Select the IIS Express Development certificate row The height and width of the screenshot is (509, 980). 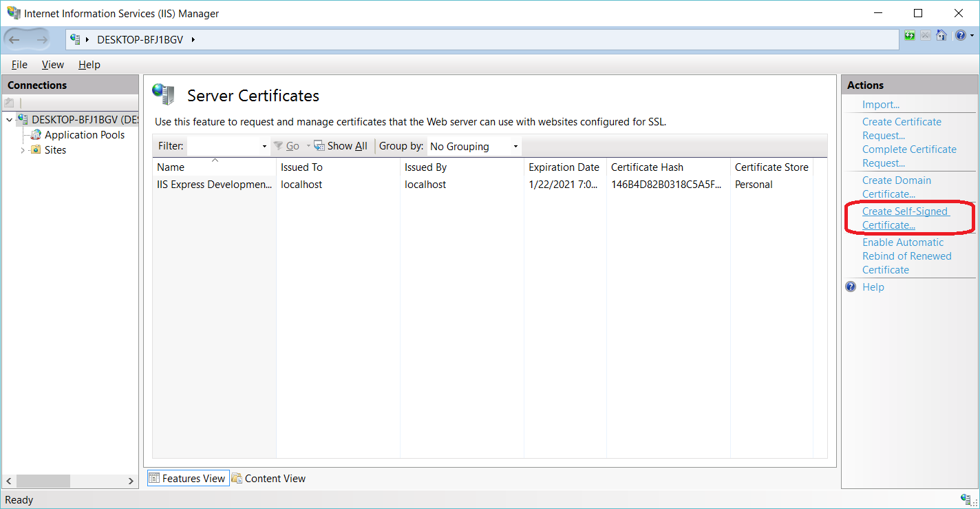coord(214,185)
